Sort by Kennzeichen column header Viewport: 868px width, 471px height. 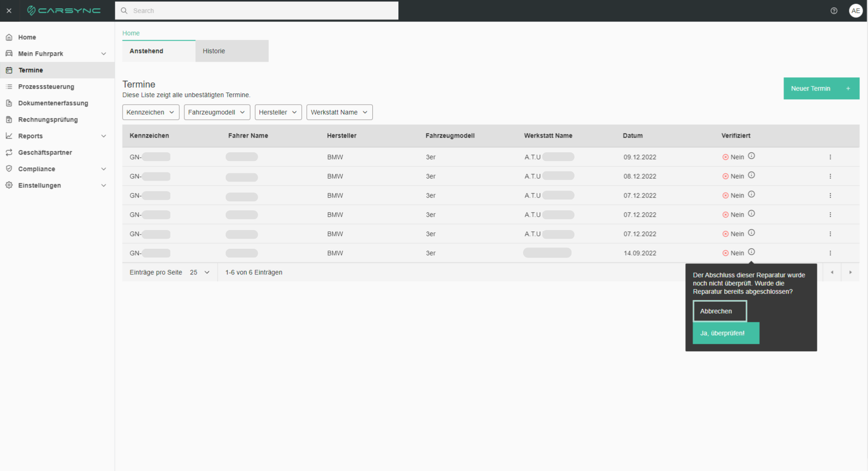point(149,135)
